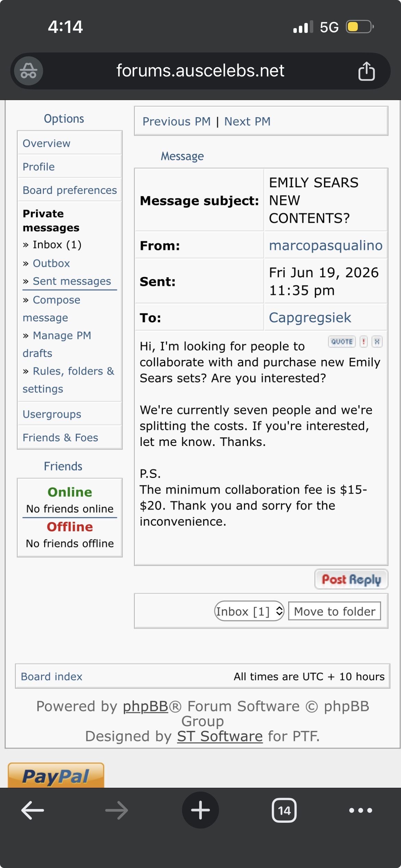Open the browser three-dot menu

361,810
